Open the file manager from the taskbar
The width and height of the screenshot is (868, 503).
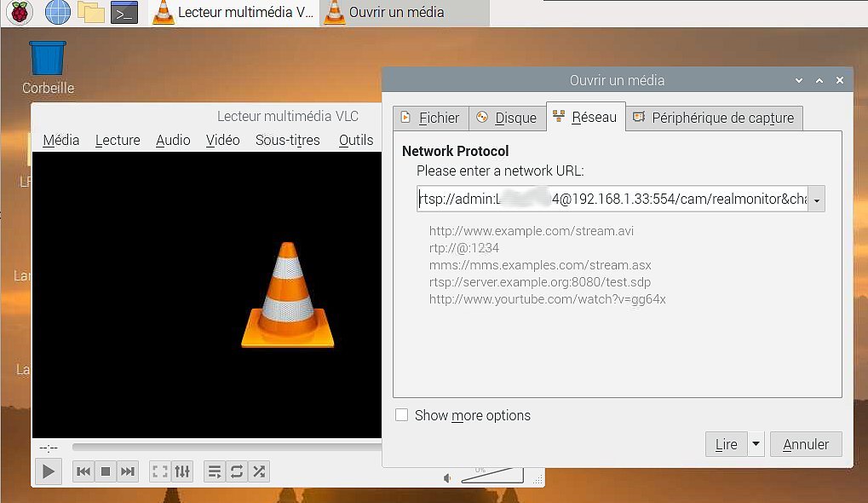91,12
